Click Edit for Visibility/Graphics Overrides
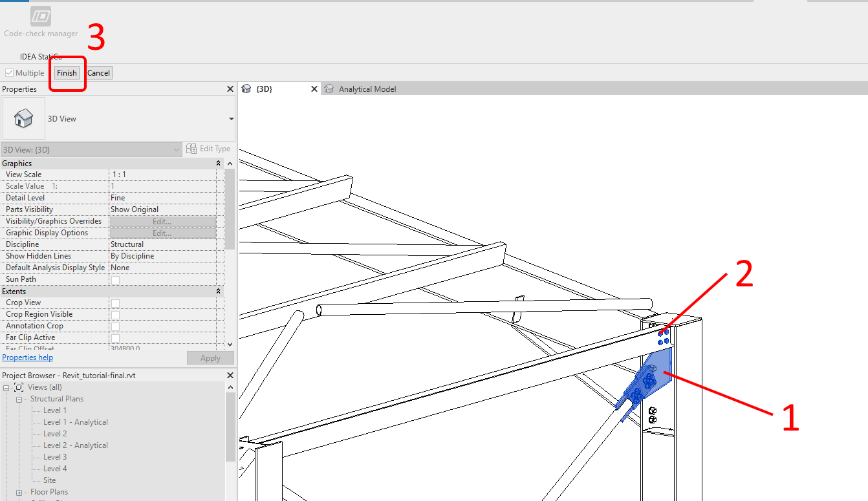 [x=162, y=221]
